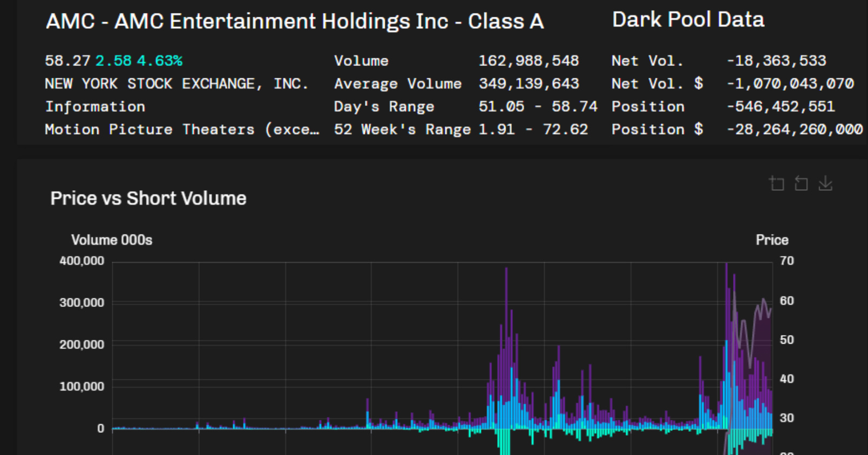This screenshot has width=868, height=455.
Task: Click the percent change 4.63%
Action: point(160,61)
